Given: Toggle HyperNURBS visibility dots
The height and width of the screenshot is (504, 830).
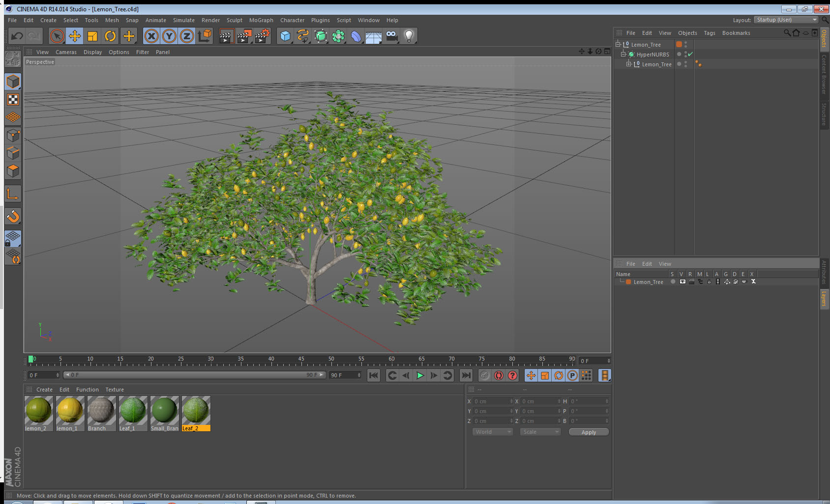Looking at the screenshot, I should pos(685,54).
